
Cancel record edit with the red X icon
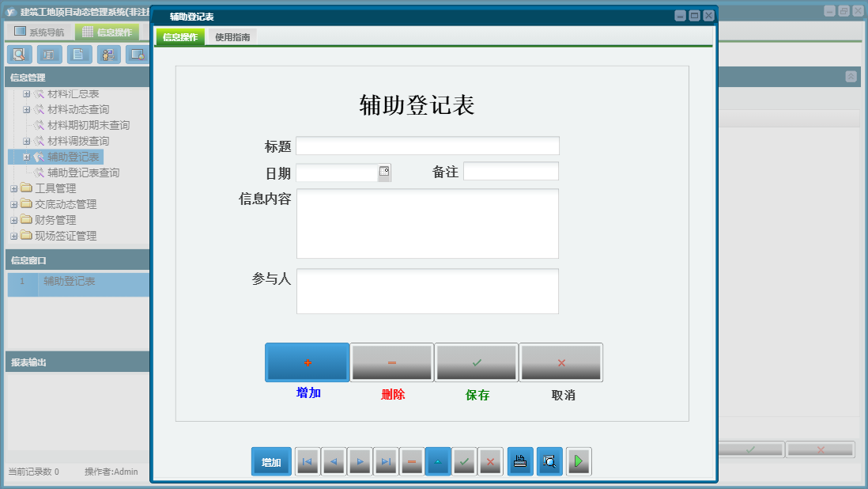(x=490, y=461)
